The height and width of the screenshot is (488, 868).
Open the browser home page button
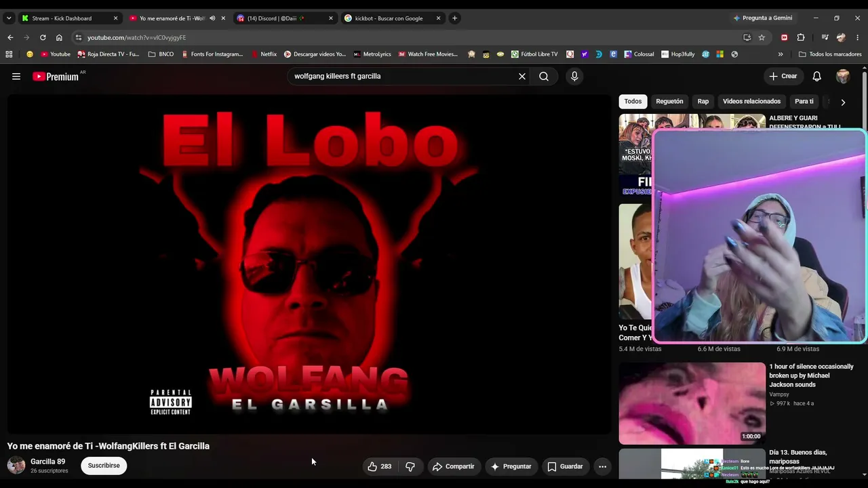coord(59,37)
